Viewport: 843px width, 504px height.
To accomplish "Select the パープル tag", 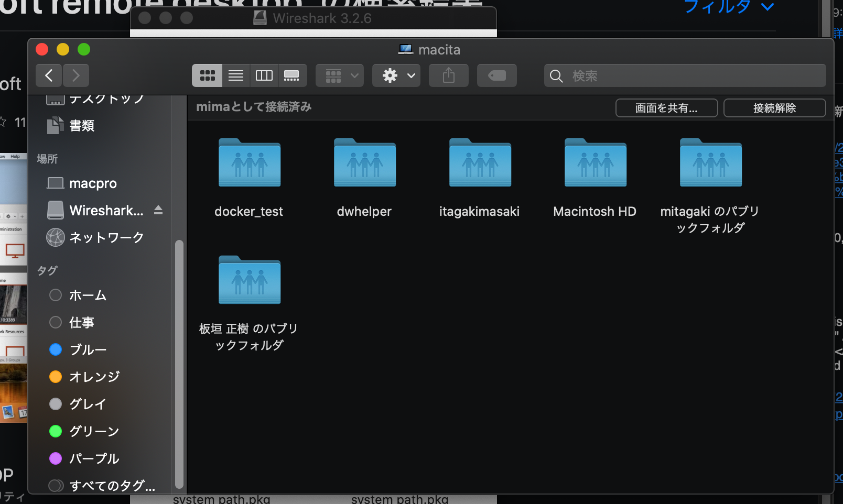I will (100, 459).
